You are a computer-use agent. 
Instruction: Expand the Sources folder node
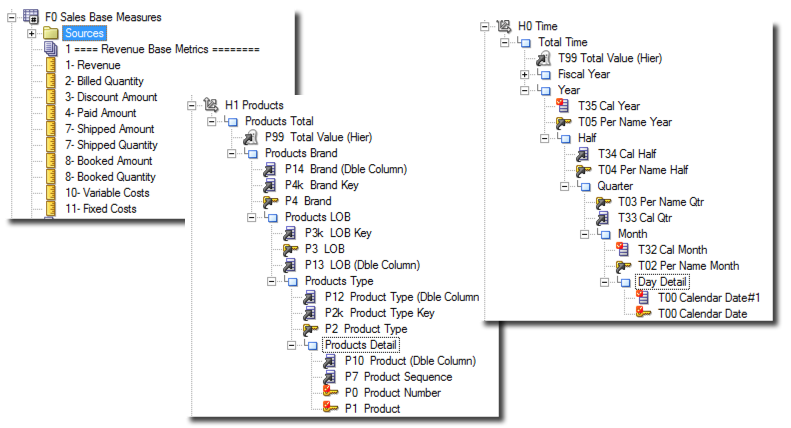click(x=32, y=33)
